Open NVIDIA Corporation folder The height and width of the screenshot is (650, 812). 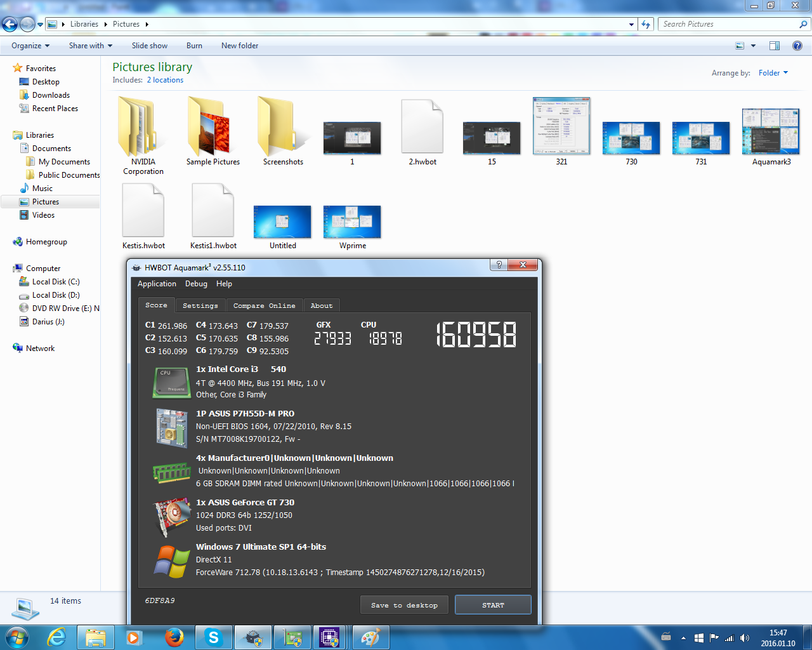tap(143, 136)
